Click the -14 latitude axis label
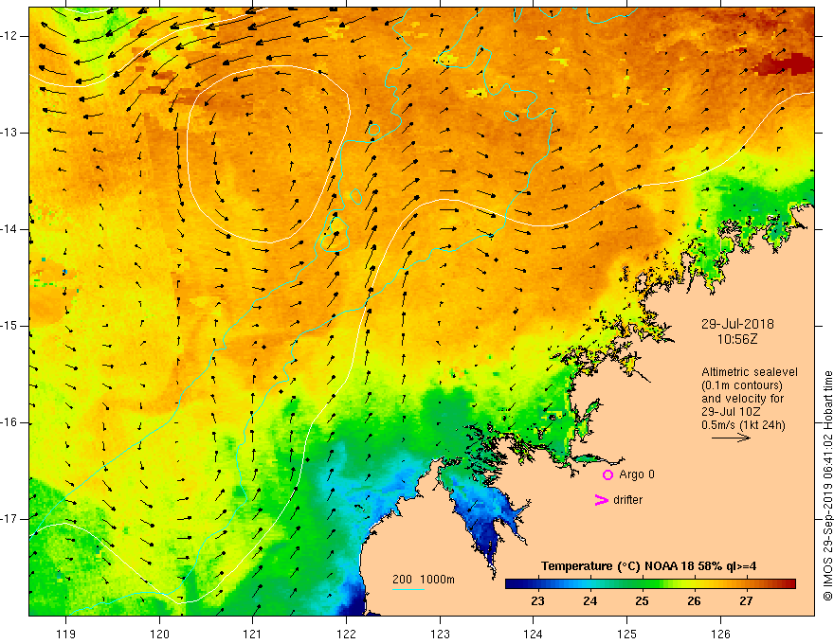834x644 pixels. [x=10, y=229]
